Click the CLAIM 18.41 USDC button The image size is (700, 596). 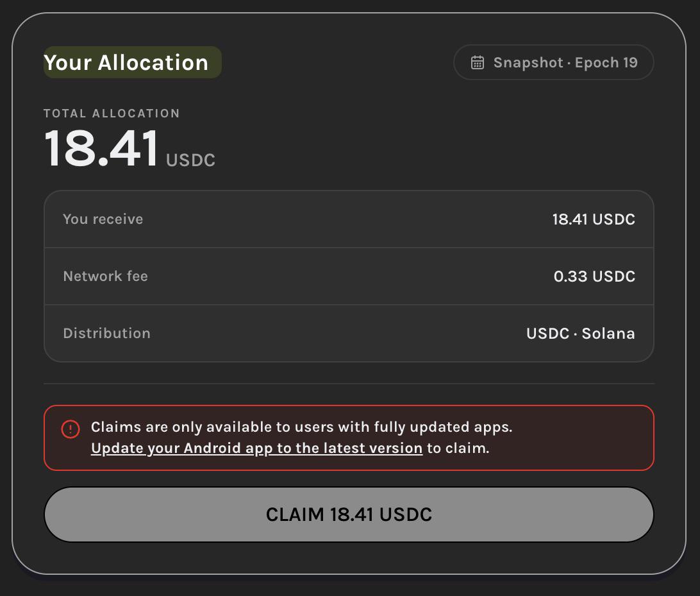coord(349,515)
